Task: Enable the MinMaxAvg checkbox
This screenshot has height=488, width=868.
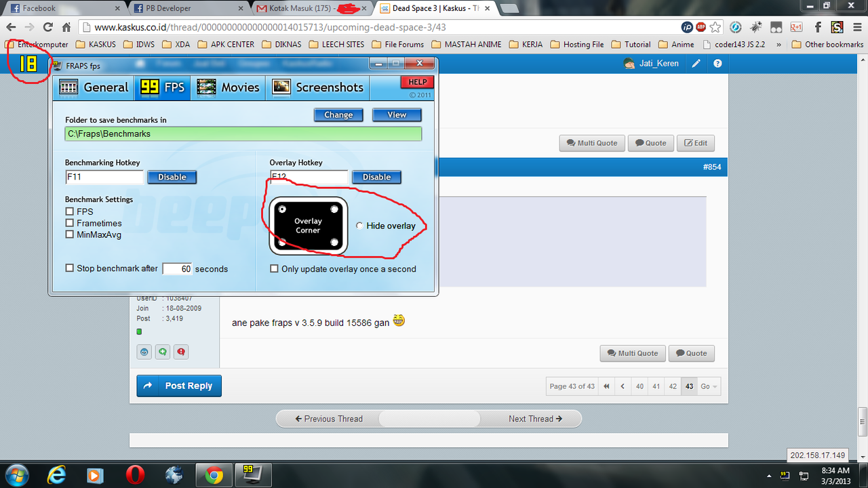Action: click(x=69, y=235)
